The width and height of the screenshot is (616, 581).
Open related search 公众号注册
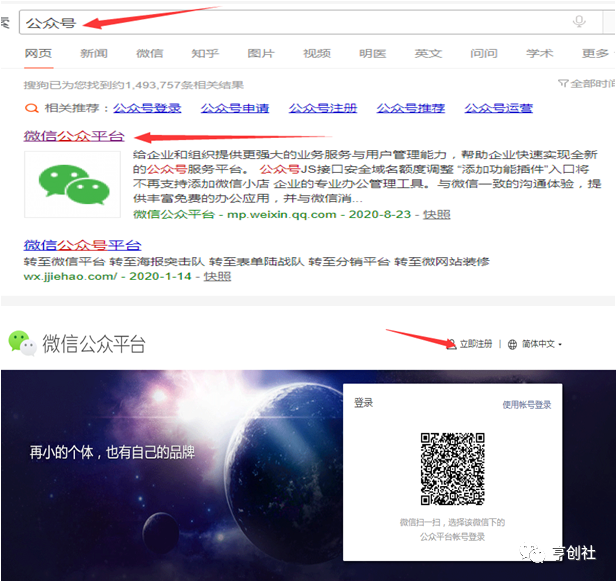[x=323, y=108]
